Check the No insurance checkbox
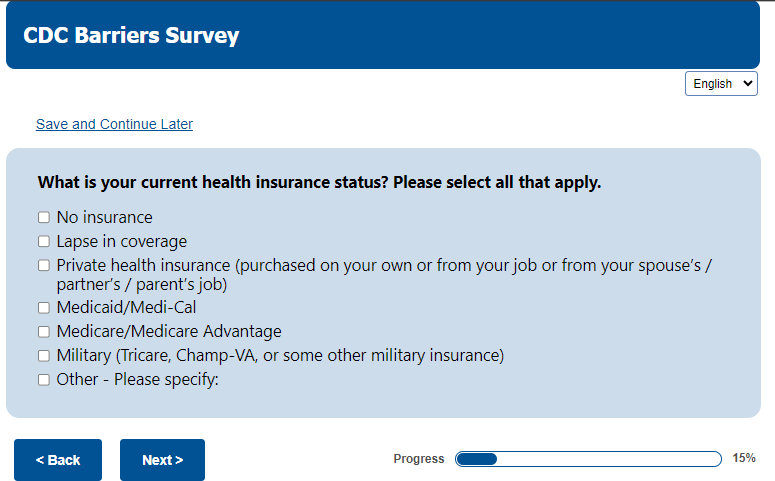The image size is (775, 481). click(44, 217)
